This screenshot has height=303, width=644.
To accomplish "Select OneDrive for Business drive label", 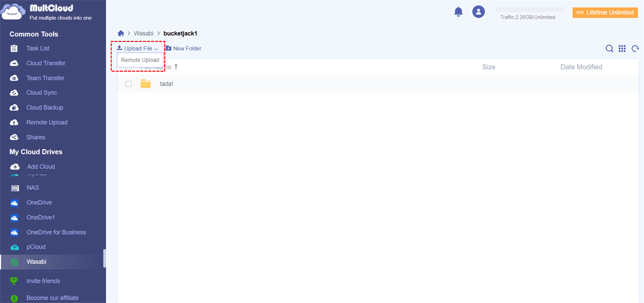I will (x=56, y=232).
